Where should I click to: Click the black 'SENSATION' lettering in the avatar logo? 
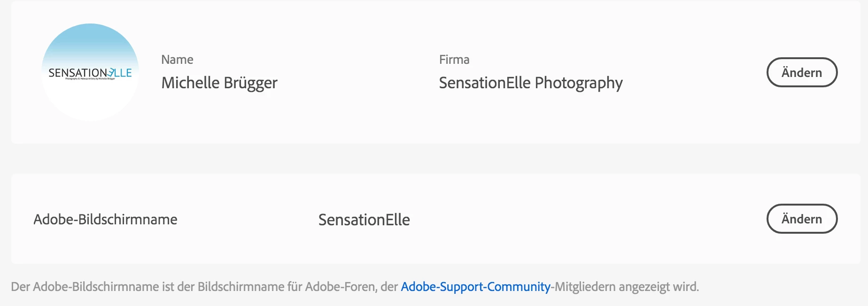[x=77, y=73]
